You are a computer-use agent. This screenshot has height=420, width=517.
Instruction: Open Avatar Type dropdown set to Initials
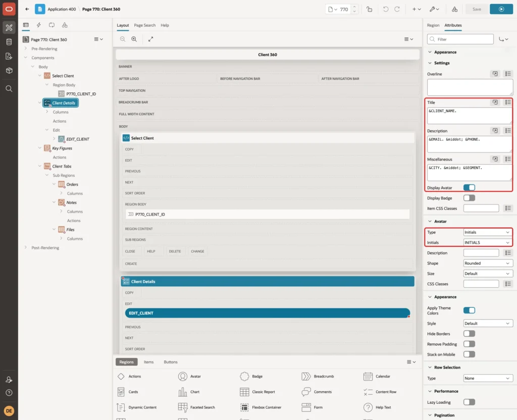coord(488,232)
